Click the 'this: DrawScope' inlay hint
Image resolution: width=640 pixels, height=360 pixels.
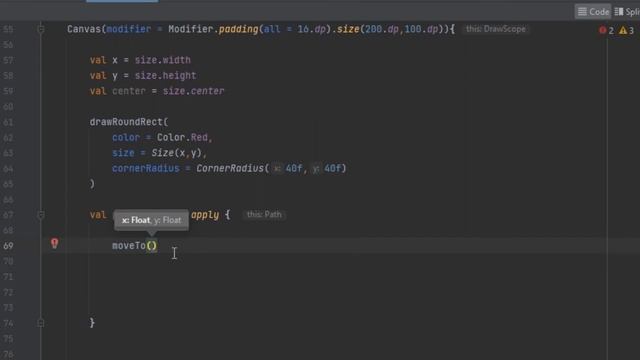496,29
